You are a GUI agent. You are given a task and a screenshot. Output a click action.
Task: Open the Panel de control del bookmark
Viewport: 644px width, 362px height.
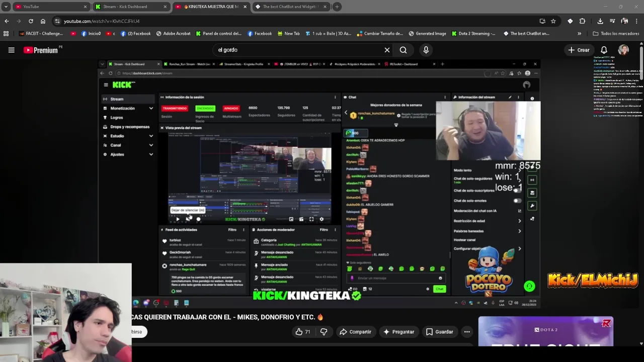pos(218,34)
